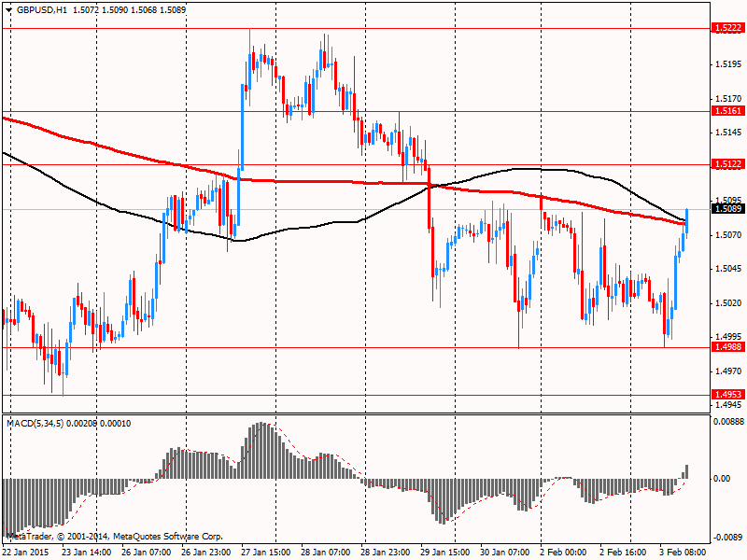Click the -0.0089 MACD scale value
This screenshot has height=560, width=747.
pos(728,538)
